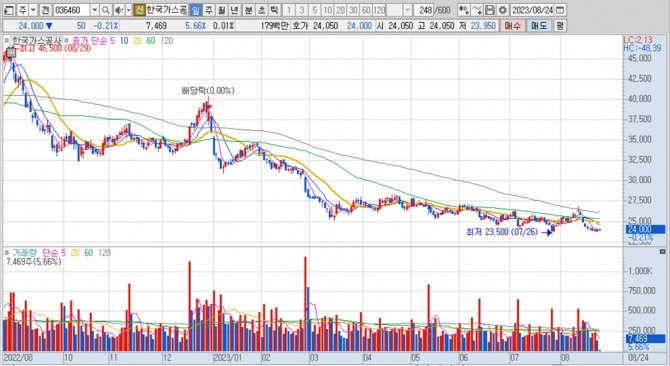Select the 10 interval button
Screen dimensions: 670x366
328,10
